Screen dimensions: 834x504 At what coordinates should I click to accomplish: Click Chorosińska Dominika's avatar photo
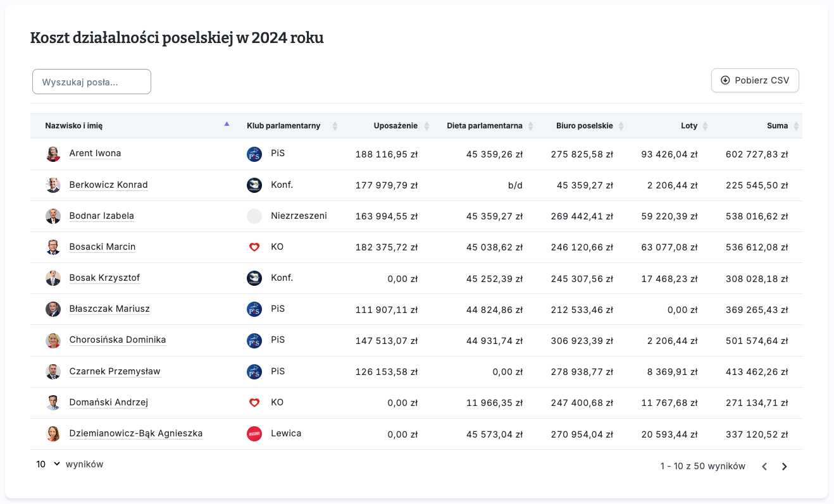pyautogui.click(x=53, y=340)
